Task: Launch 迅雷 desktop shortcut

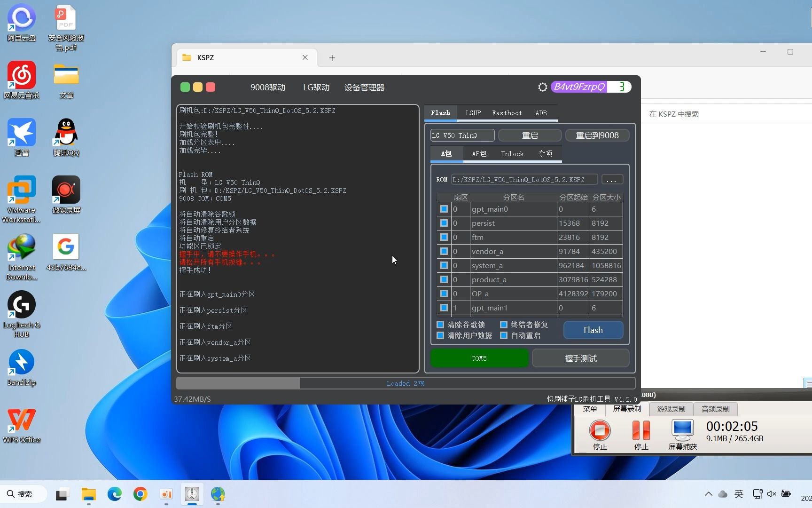Action: (x=22, y=137)
